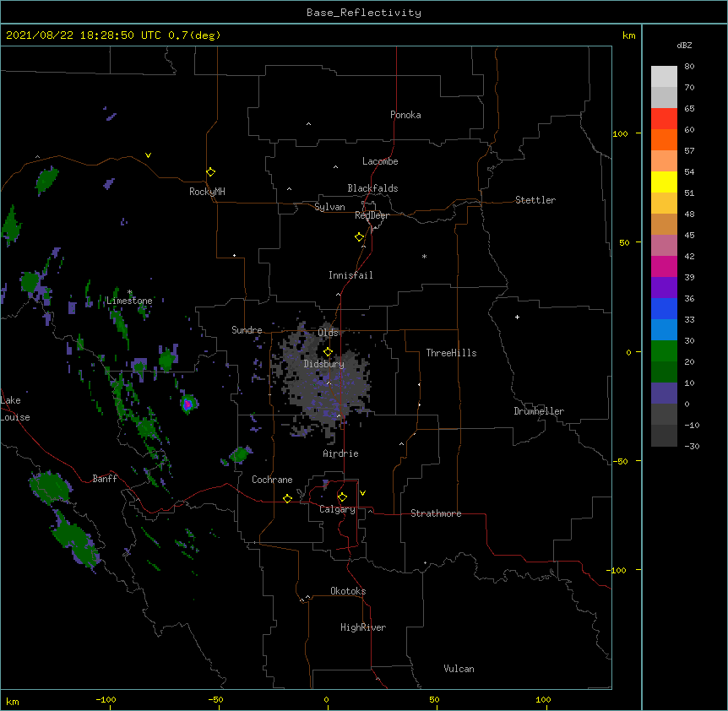Click the Banff label
Screen dimensions: 728x711
(x=105, y=479)
